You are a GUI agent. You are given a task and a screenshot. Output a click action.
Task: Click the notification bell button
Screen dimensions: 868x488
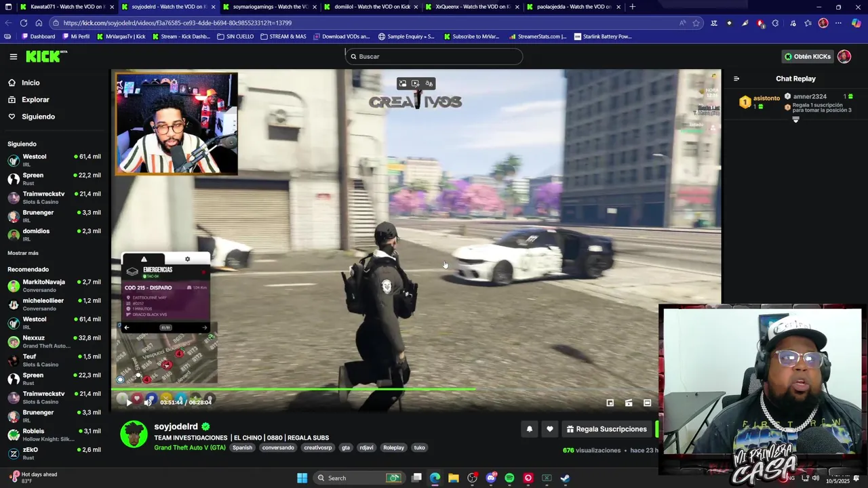[x=530, y=429]
